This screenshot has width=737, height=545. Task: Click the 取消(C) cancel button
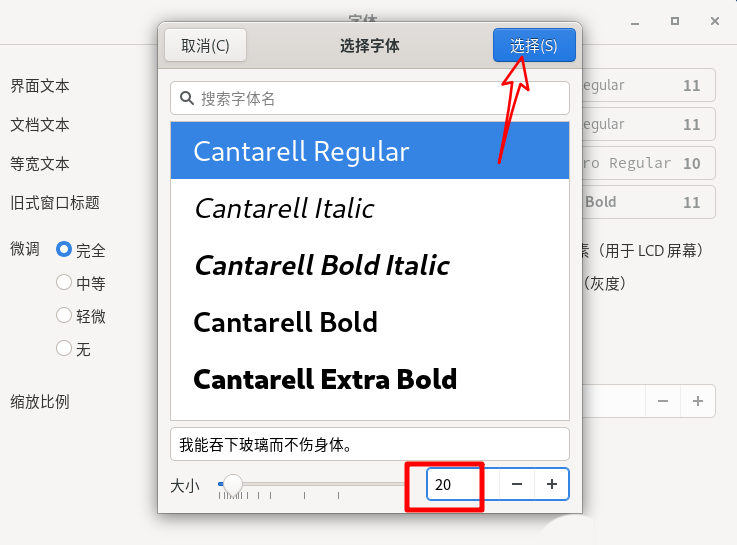click(x=205, y=46)
